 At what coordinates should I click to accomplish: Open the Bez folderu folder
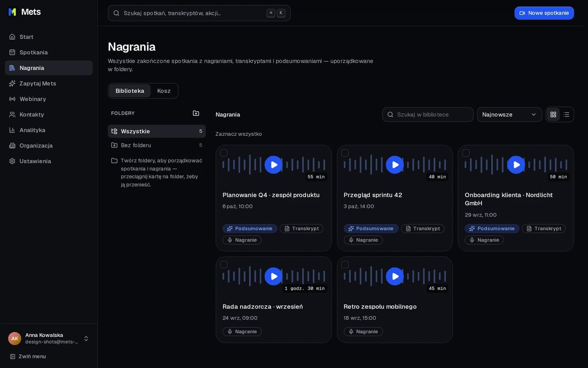point(157,145)
